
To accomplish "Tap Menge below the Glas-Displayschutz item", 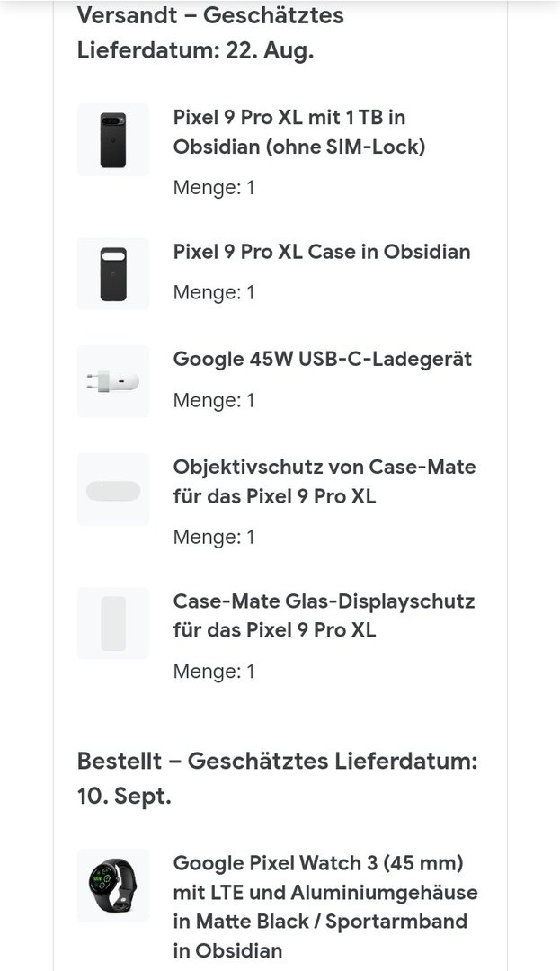I will coord(214,672).
